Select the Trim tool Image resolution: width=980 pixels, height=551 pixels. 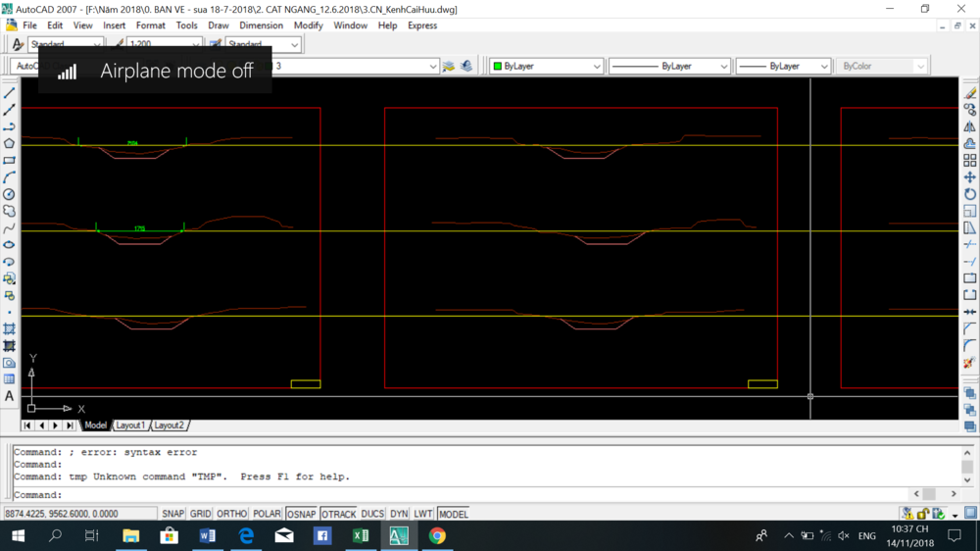[970, 245]
